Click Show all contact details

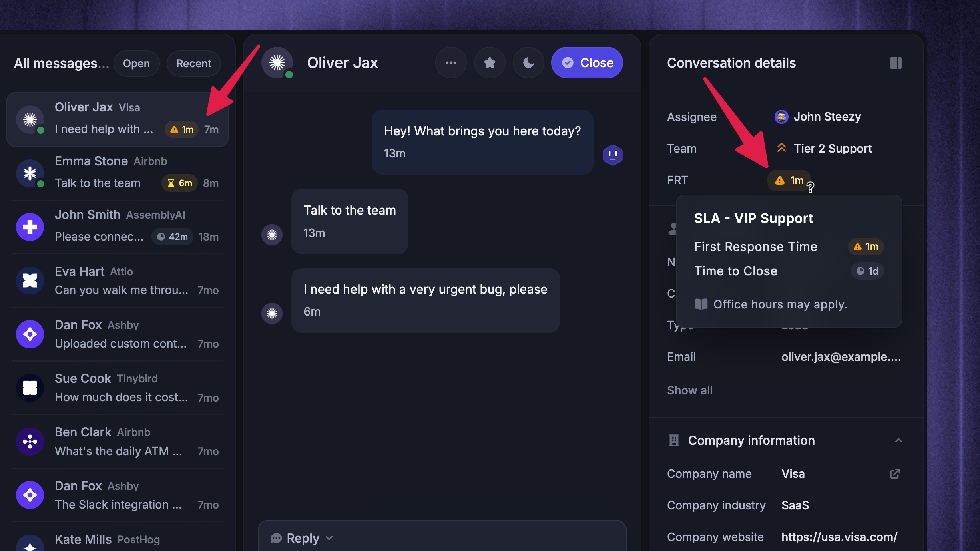pyautogui.click(x=689, y=390)
